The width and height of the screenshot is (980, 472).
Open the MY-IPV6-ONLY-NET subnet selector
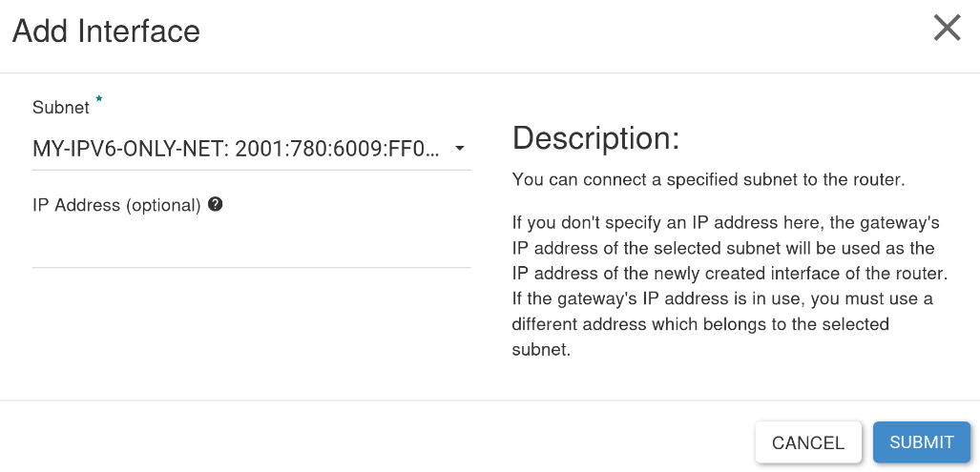pos(251,149)
